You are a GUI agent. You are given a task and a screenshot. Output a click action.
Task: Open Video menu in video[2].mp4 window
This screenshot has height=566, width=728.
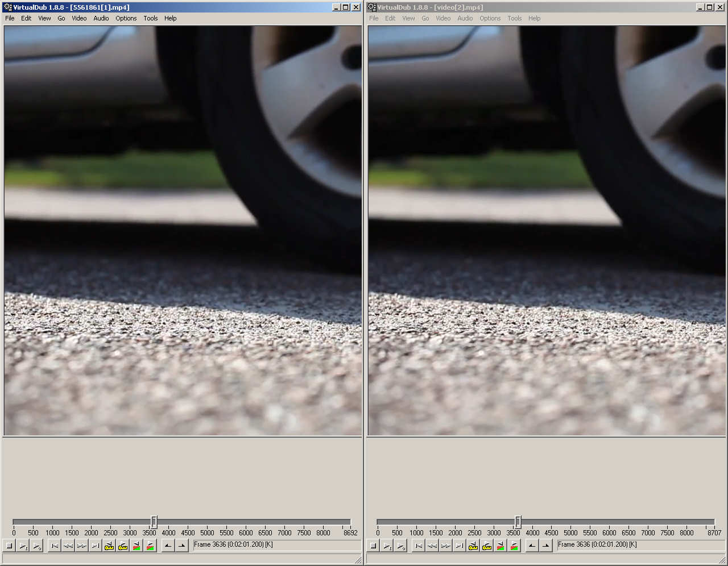point(443,18)
